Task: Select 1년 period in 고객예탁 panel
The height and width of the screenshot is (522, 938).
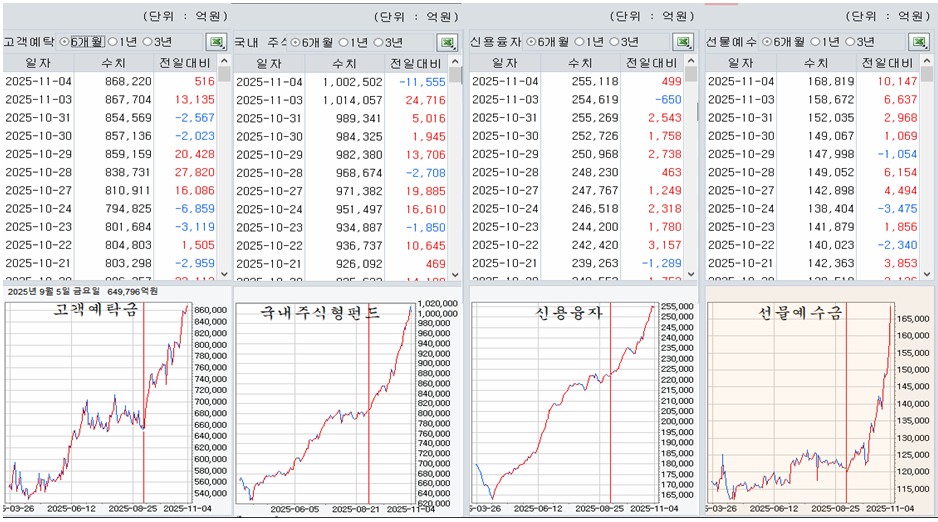Action: tap(111, 42)
